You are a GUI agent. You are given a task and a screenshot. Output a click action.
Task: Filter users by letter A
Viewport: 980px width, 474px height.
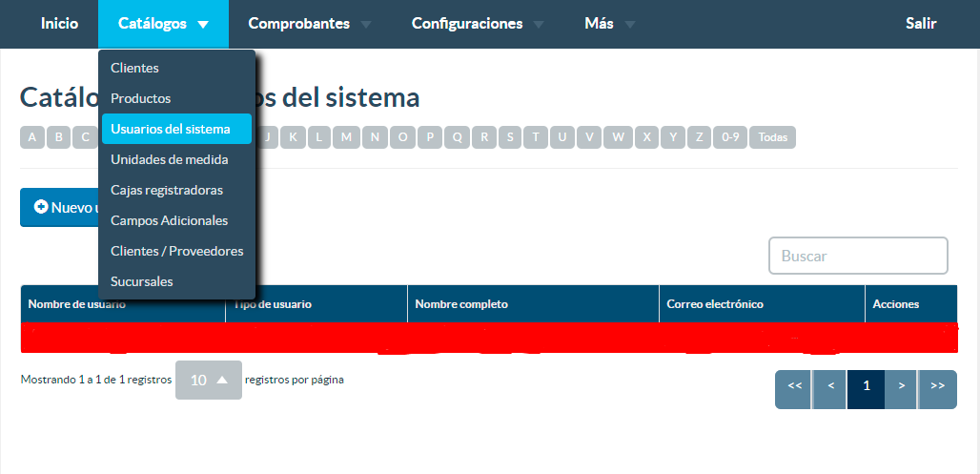pyautogui.click(x=32, y=137)
